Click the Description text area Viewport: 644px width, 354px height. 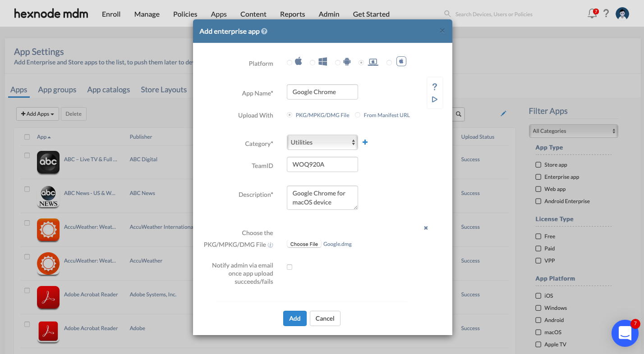(322, 198)
